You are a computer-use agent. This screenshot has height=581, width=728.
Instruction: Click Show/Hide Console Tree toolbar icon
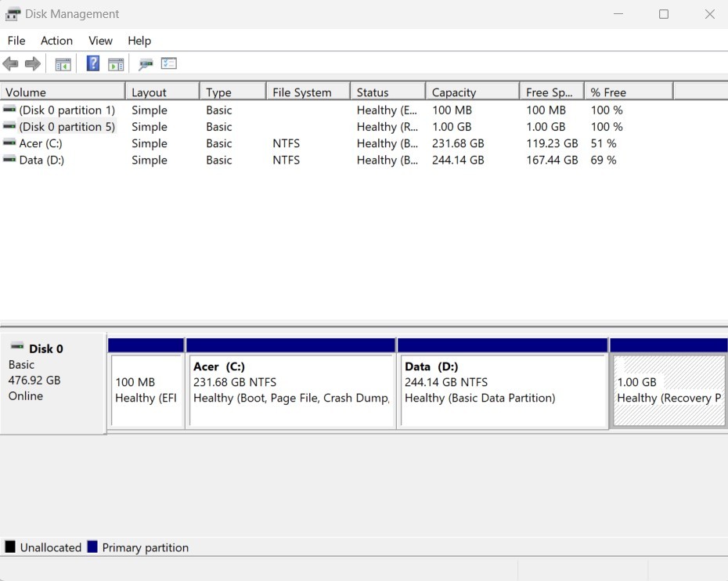[63, 64]
